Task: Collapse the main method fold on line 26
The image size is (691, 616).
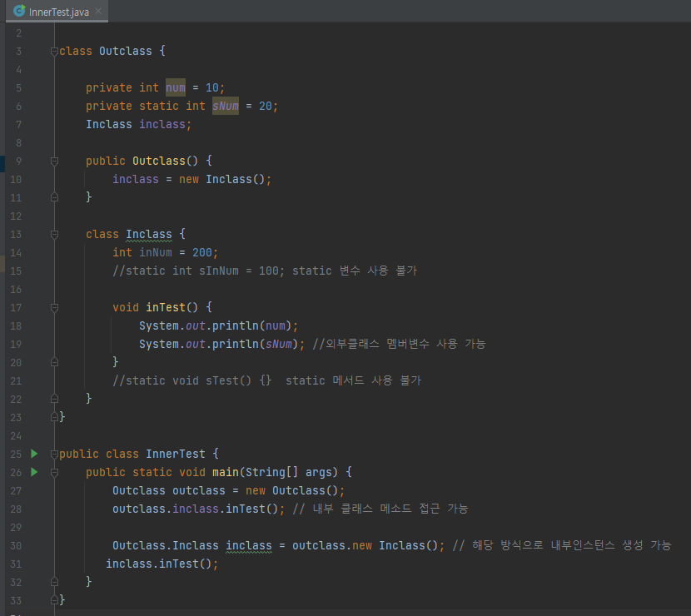Action: 54,472
